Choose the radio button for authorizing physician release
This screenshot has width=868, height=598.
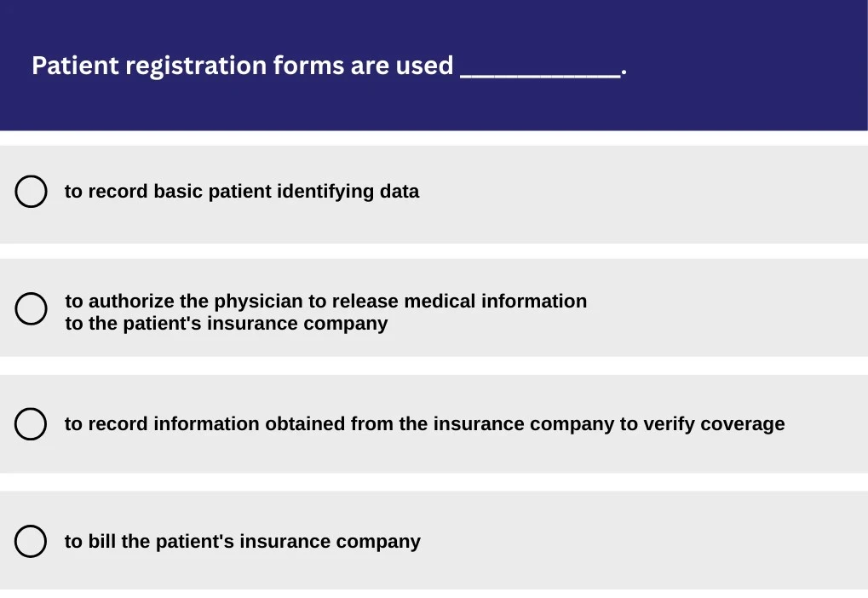[31, 308]
